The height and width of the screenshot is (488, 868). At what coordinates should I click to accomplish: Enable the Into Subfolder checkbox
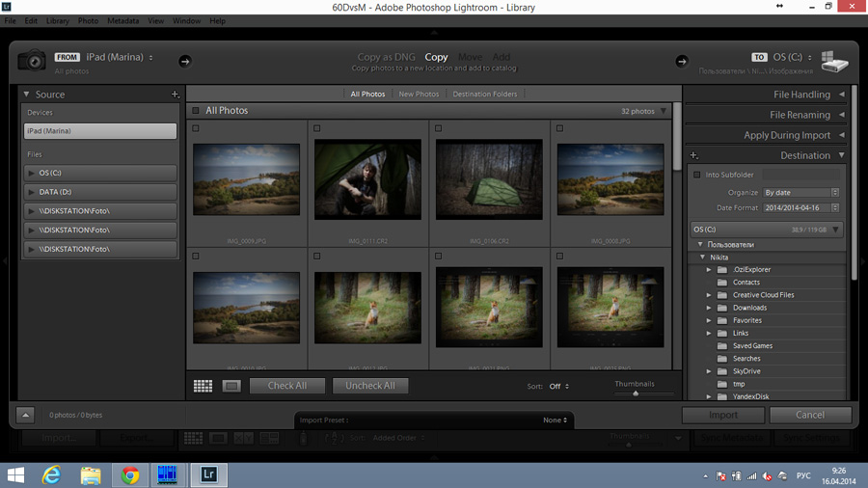697,175
